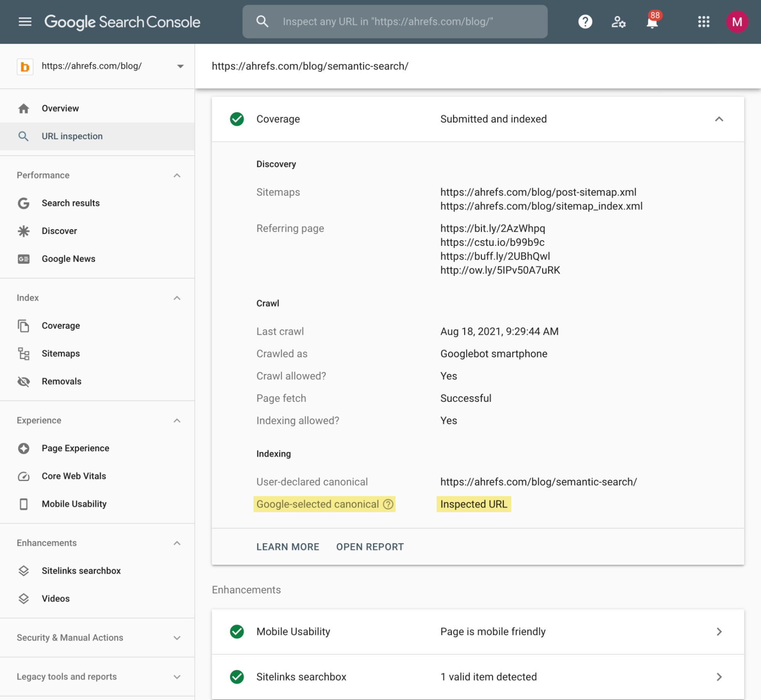Expand the Mobile Usability enhancement row
Viewport: 761px width, 700px height.
point(719,632)
